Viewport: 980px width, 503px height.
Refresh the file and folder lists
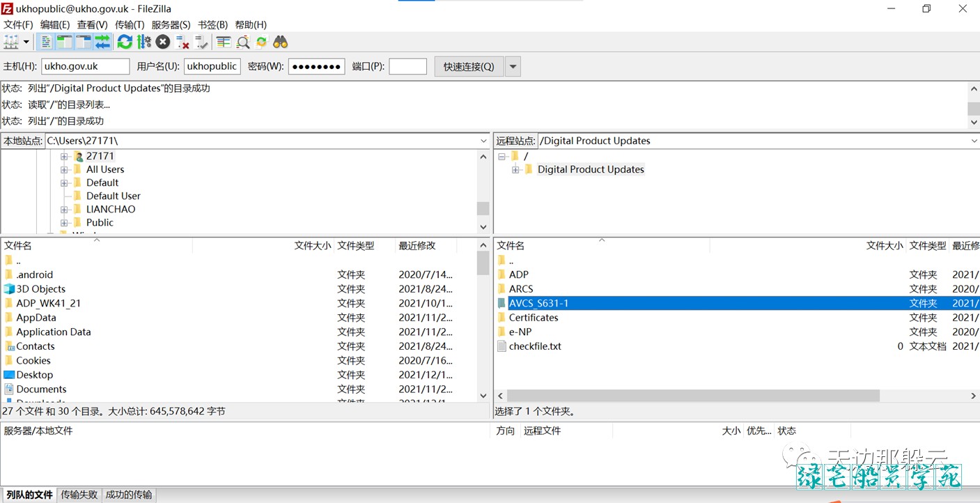tap(125, 42)
